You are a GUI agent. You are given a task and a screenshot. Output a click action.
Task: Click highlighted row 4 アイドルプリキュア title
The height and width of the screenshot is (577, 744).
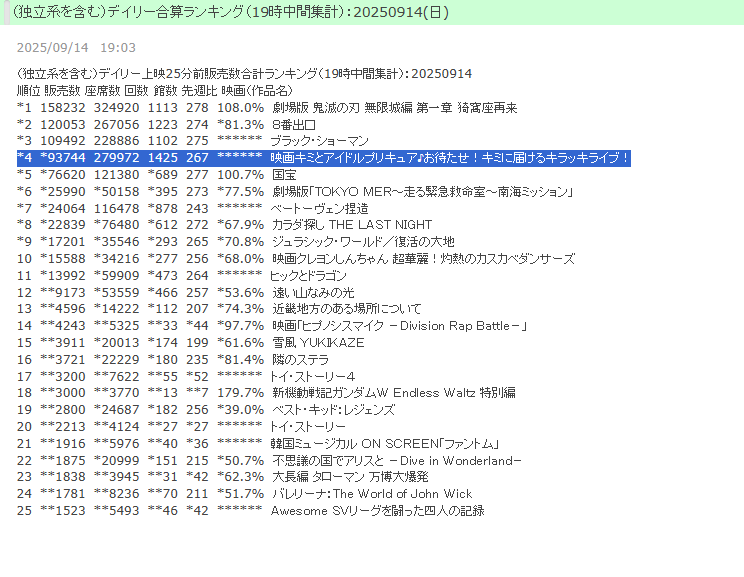click(x=450, y=158)
